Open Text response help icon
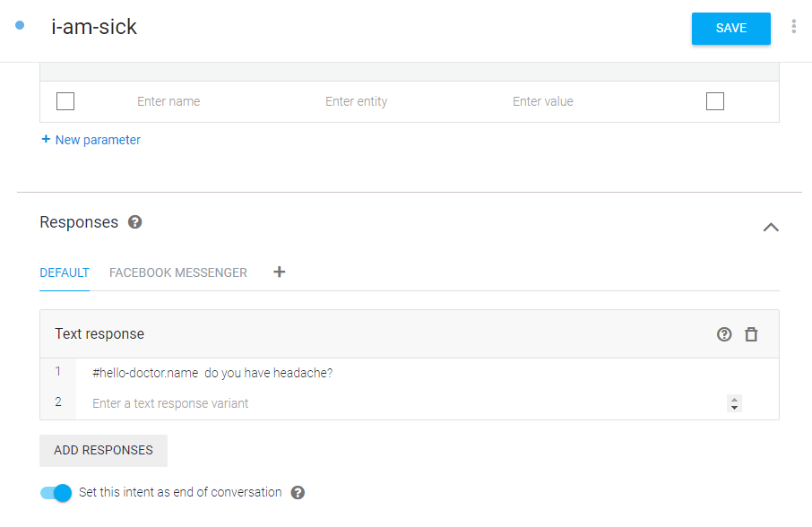 pyautogui.click(x=724, y=334)
